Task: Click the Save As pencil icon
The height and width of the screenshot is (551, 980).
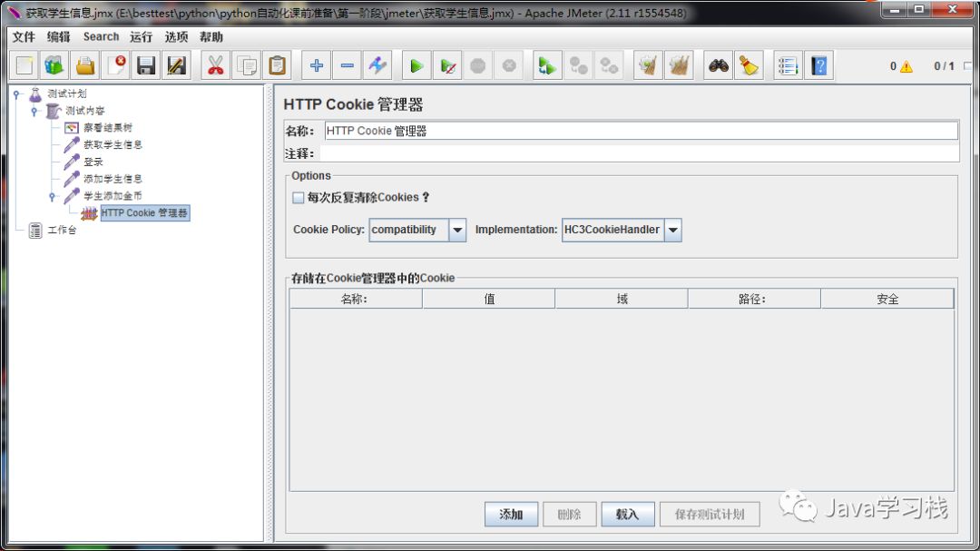Action: click(x=177, y=65)
